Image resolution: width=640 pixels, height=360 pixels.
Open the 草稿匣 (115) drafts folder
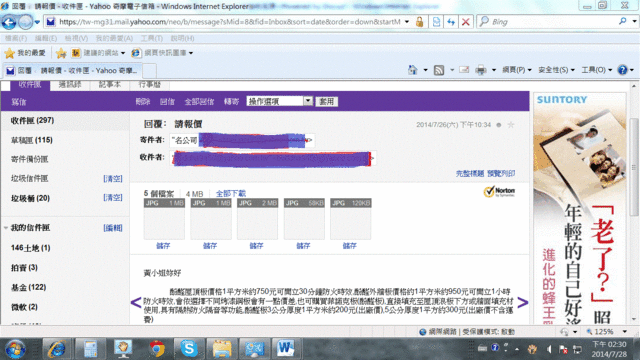pos(32,140)
